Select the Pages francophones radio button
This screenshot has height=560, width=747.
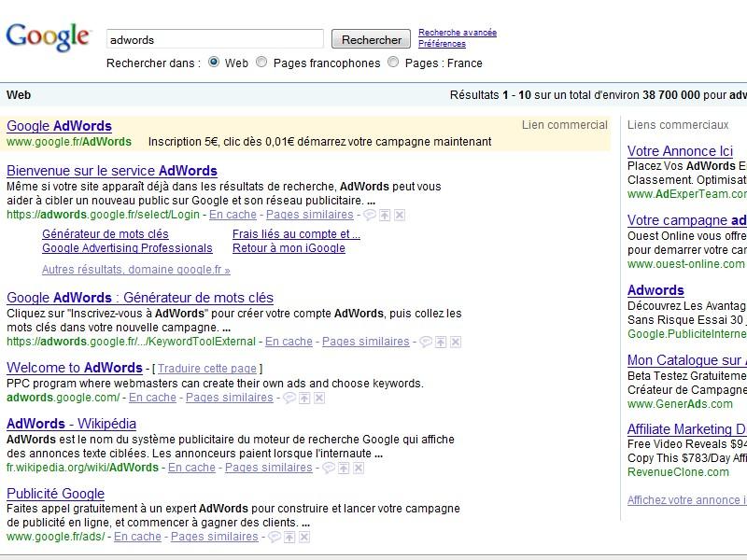(x=261, y=62)
